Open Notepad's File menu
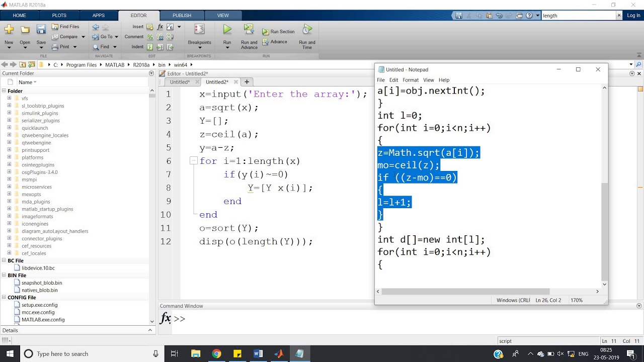This screenshot has width=644, height=362. (x=381, y=80)
